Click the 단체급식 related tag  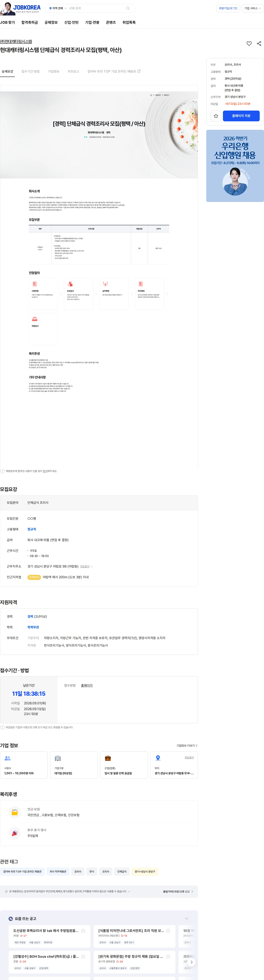[122, 871]
